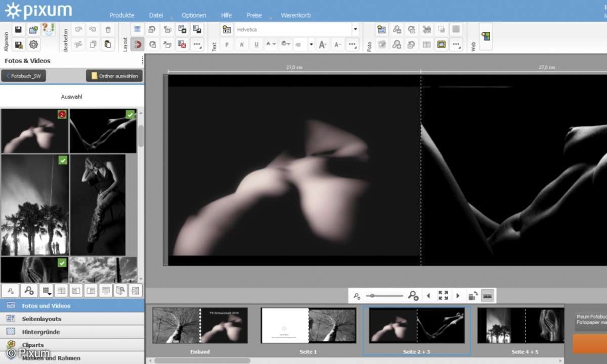The width and height of the screenshot is (607, 364).
Task: Go back to Fotobuch_SW folder
Action: [24, 76]
